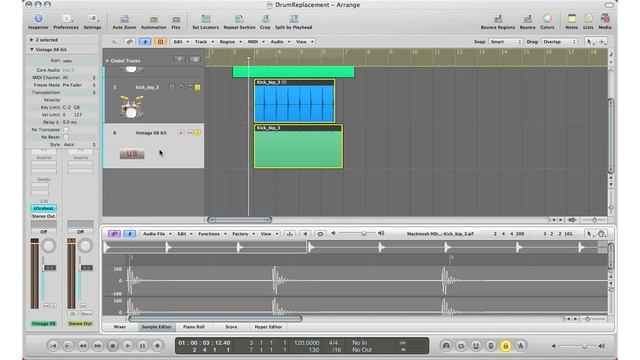Toggle No Reset checkbox
640x360 pixels.
66,137
